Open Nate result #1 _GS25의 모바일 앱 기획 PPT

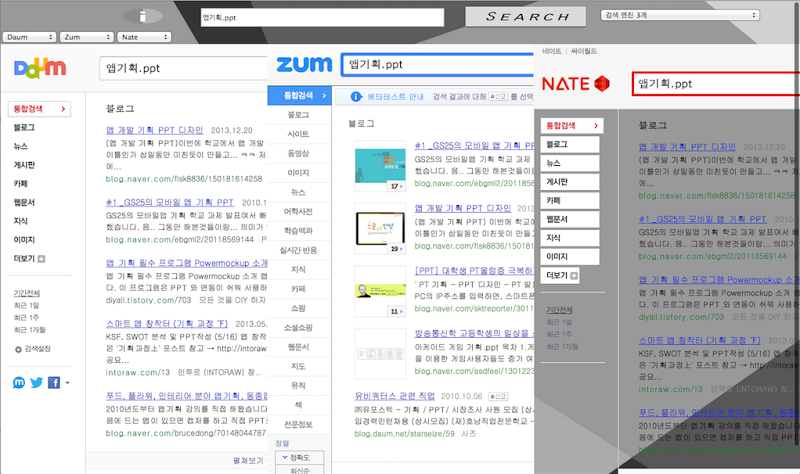703,219
